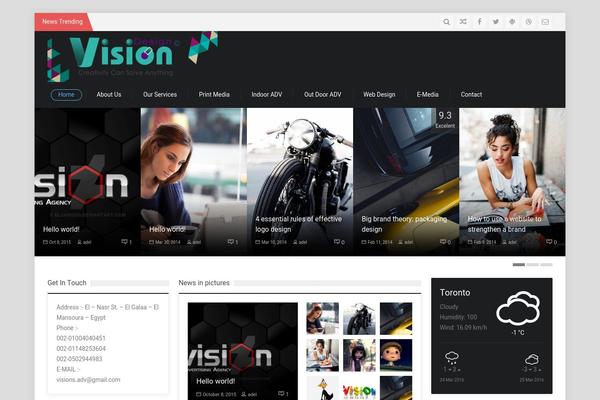
Task: Open Out Door ADV menu item
Action: 323,95
